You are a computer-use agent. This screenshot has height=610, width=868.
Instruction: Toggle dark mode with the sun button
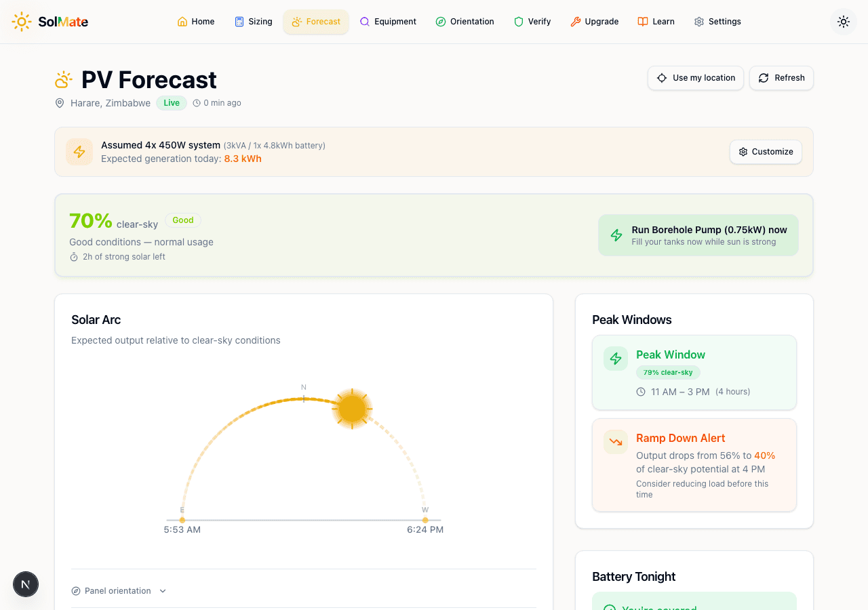click(x=843, y=21)
